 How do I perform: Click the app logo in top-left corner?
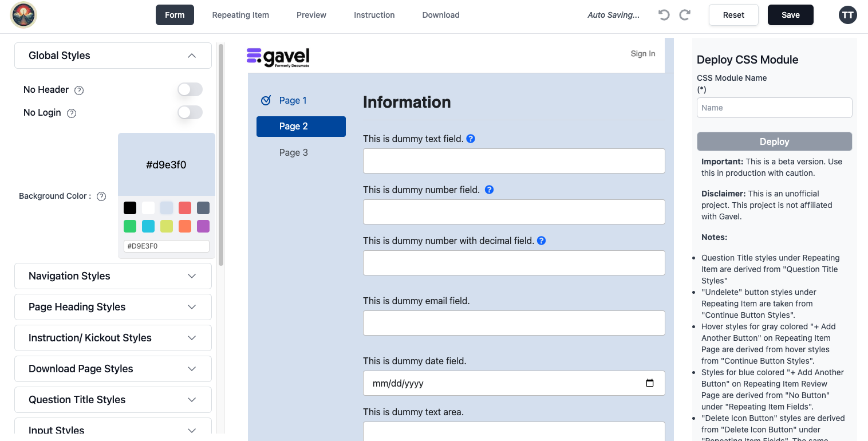tap(23, 15)
